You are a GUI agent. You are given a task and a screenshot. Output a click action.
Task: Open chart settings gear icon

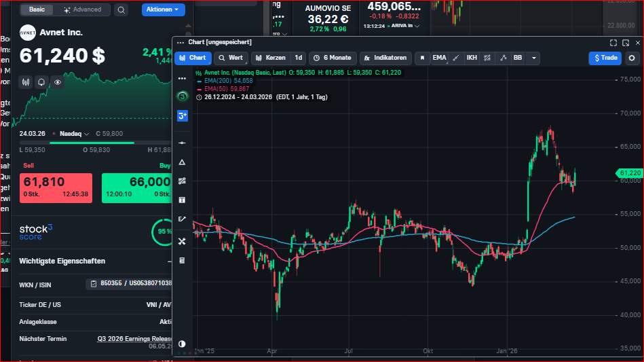[x=632, y=58]
